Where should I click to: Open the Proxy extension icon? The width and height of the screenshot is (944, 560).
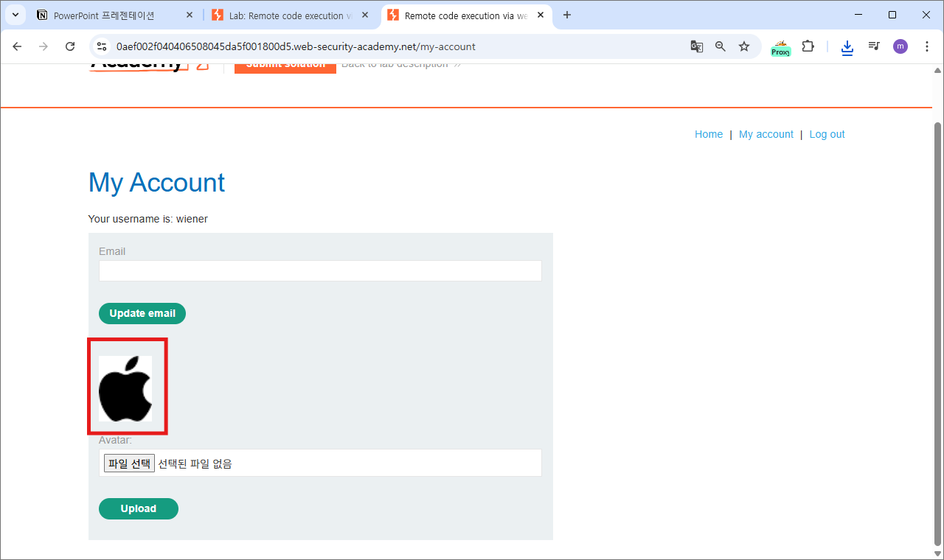pyautogui.click(x=781, y=47)
